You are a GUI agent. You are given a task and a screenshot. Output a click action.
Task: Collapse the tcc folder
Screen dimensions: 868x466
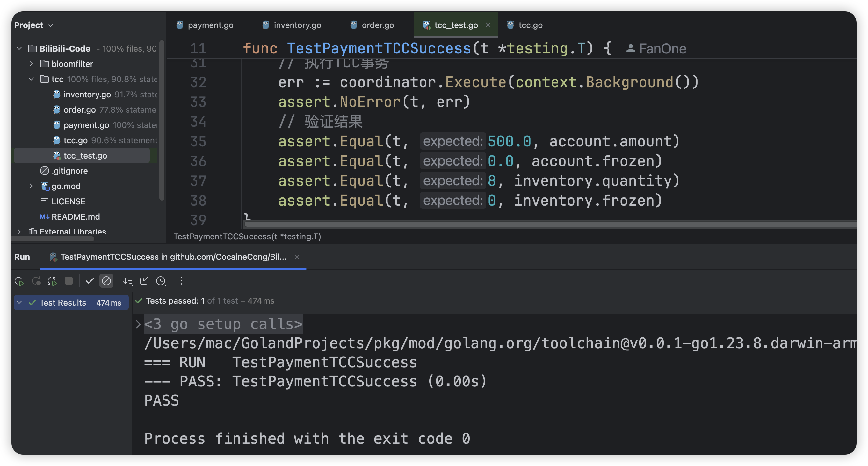31,79
